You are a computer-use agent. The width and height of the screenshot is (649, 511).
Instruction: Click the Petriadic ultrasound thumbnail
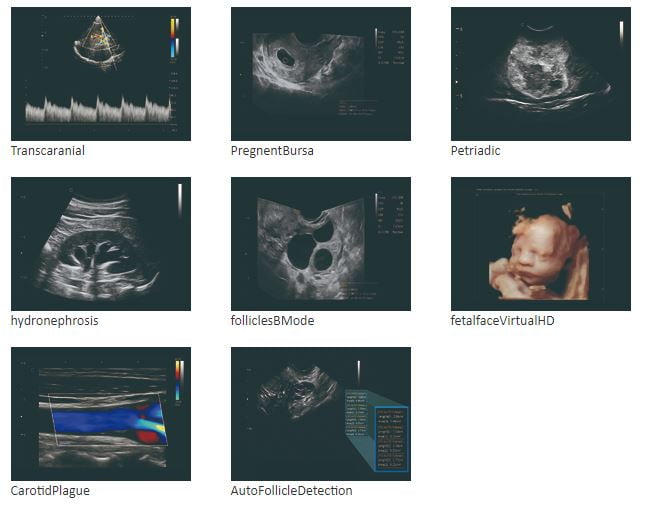(540, 73)
